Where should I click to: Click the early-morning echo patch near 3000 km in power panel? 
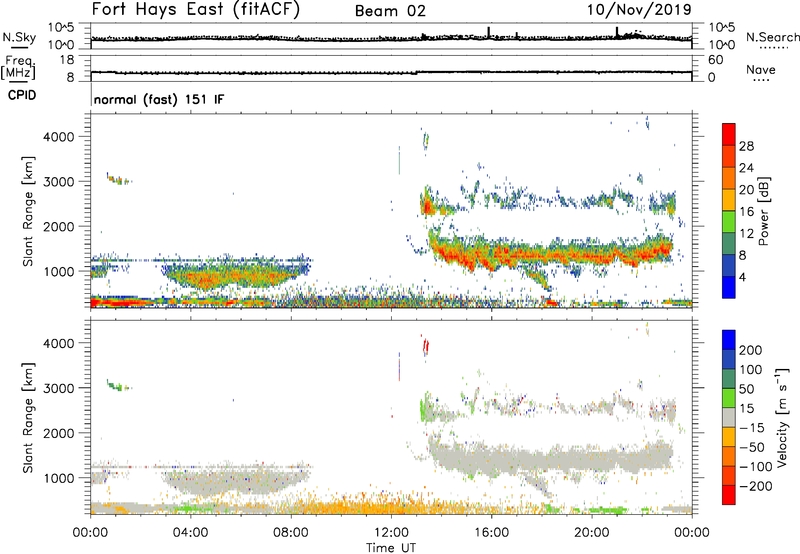click(x=119, y=179)
